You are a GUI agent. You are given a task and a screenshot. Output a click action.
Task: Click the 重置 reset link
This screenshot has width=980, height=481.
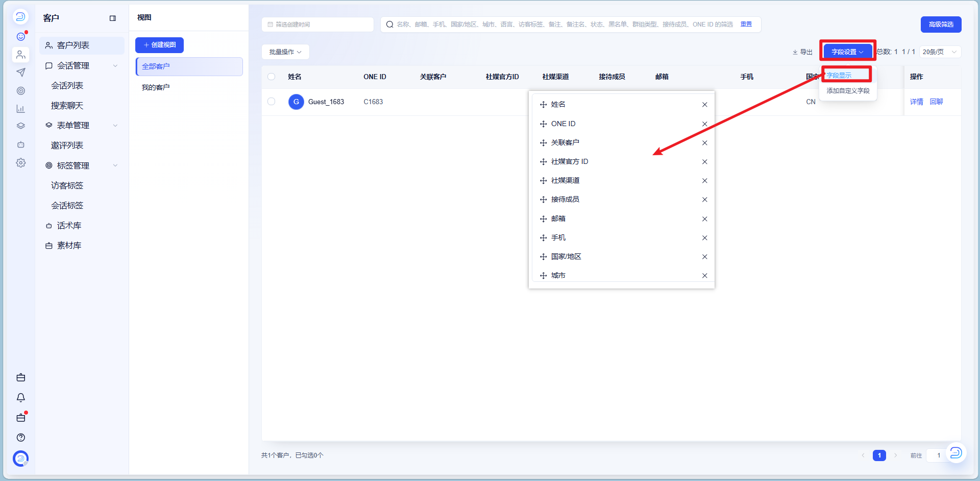pyautogui.click(x=746, y=25)
